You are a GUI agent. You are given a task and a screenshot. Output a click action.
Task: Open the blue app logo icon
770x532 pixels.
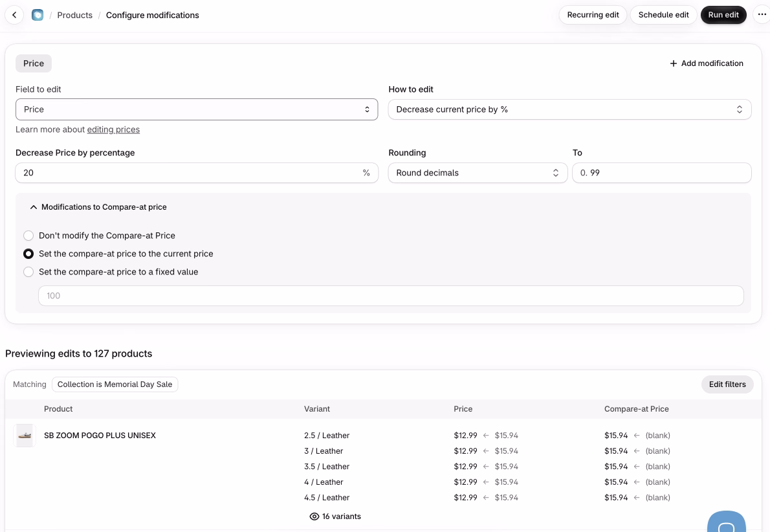pyautogui.click(x=38, y=16)
